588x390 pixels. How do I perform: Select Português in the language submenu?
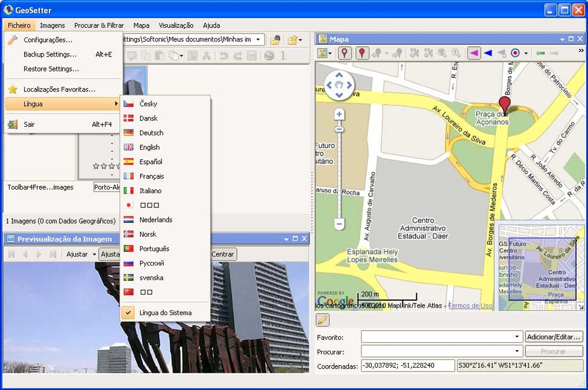point(165,249)
